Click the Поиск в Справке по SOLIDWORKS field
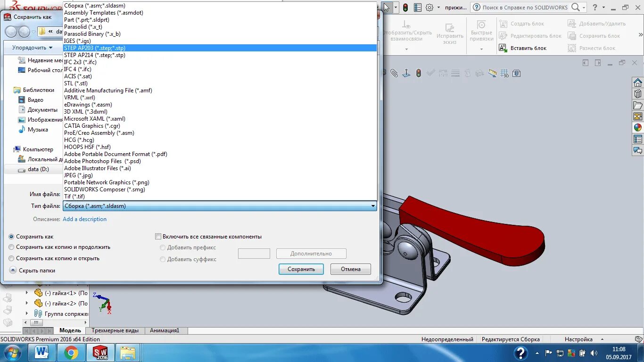Screen dimensions: 644x362 525,8
